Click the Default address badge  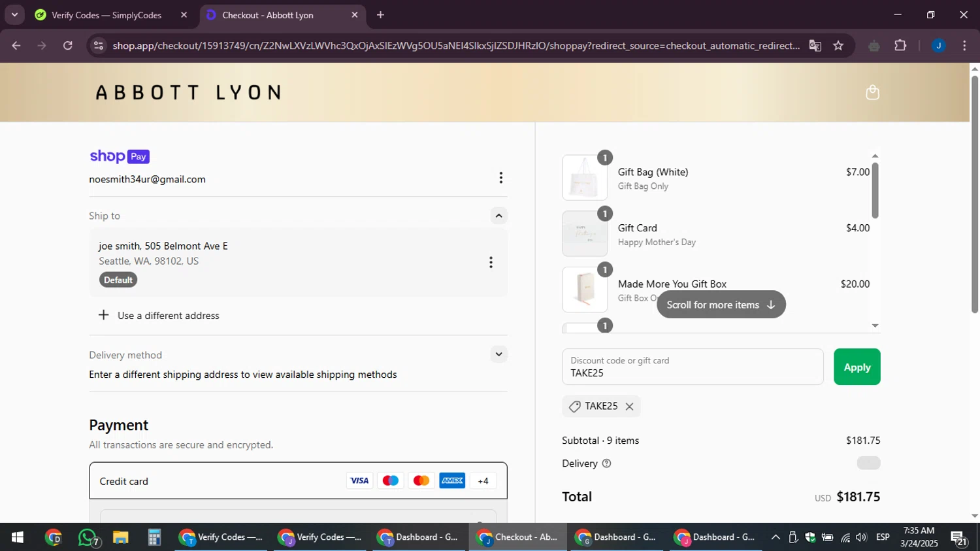click(x=118, y=280)
